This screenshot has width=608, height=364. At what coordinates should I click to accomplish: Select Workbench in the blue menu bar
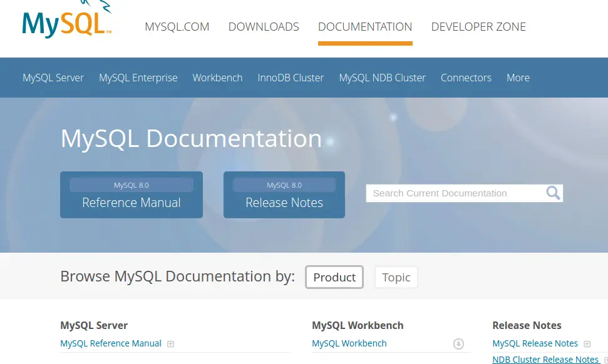[217, 78]
